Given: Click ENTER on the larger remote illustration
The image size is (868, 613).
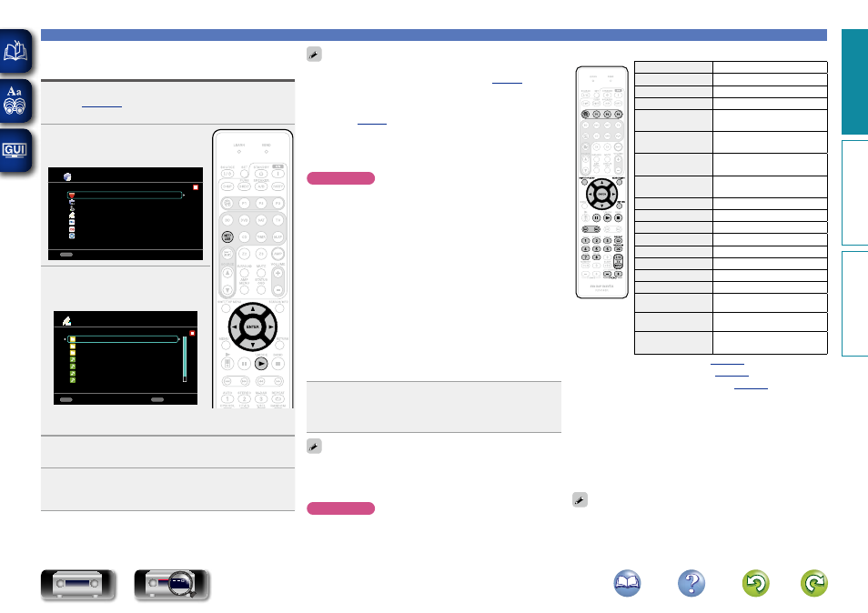Looking at the screenshot, I should [x=252, y=327].
